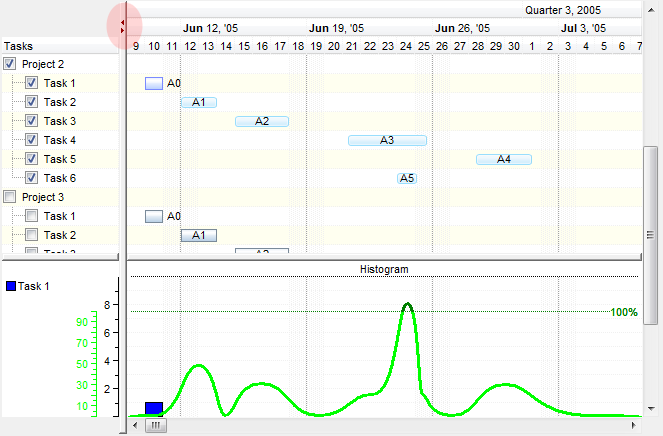Click the horizontal scrollbar right arrow
Viewport: 663px width, 436px height.
(633, 425)
